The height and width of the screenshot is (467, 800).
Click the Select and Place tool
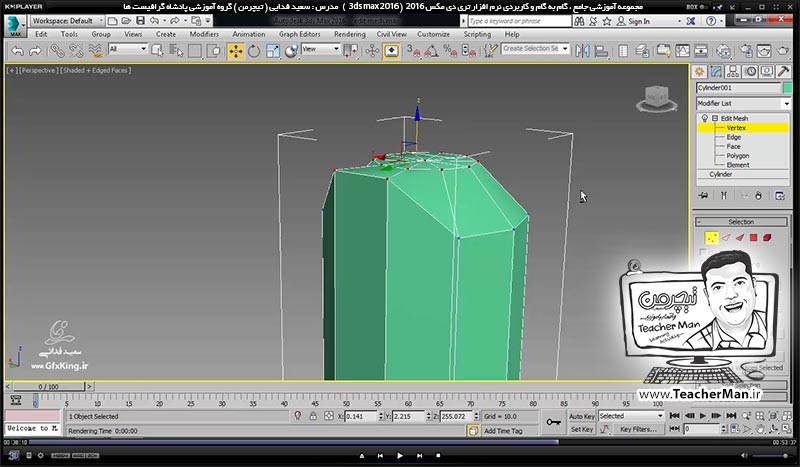(x=291, y=51)
